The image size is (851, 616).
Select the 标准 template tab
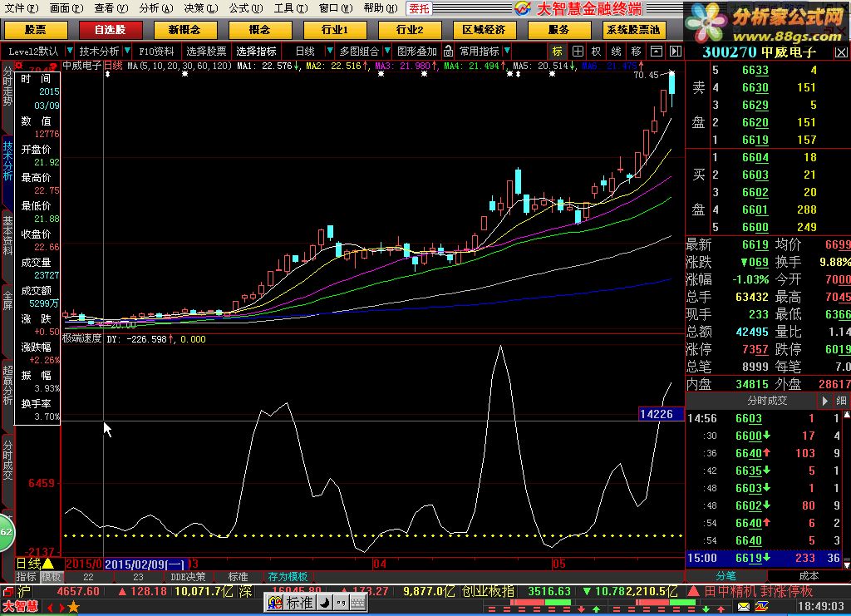[239, 576]
